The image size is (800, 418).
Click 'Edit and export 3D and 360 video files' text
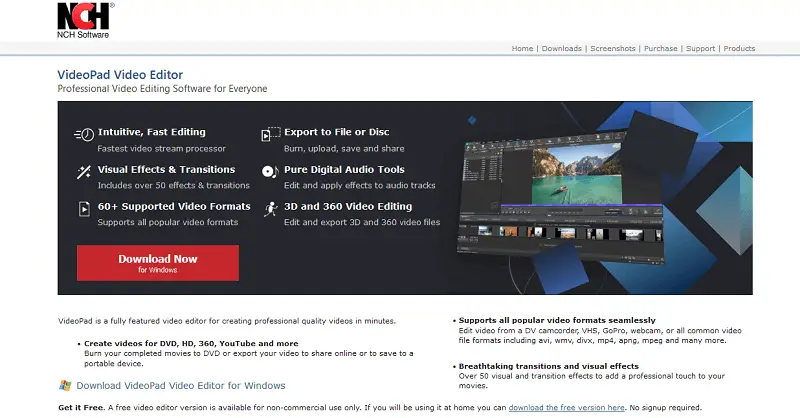coord(362,222)
